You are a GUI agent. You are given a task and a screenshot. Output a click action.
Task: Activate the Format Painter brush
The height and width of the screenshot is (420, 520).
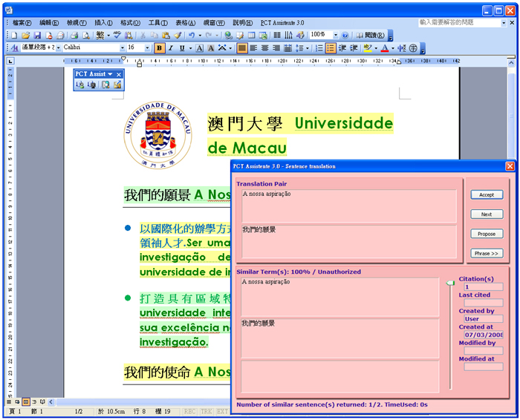[178, 35]
